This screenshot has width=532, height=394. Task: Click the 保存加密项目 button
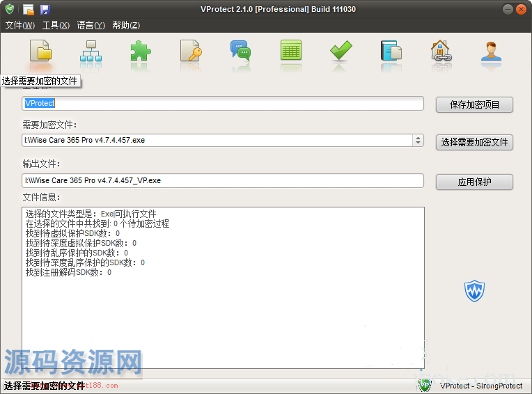click(x=474, y=105)
